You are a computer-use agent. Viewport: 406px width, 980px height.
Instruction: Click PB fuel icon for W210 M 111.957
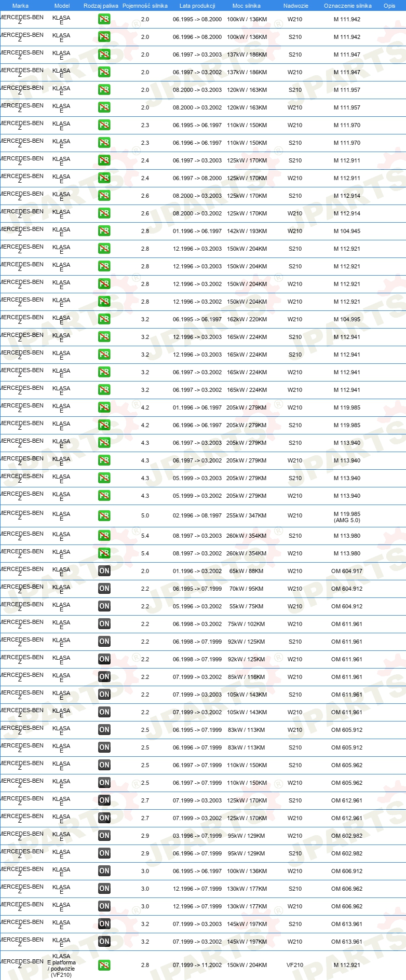click(104, 107)
